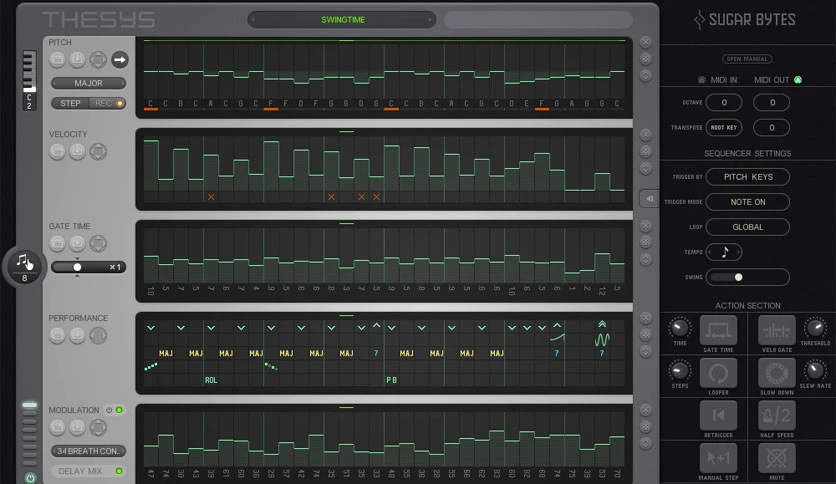Click first round icon under MODULATION label

coord(57,427)
